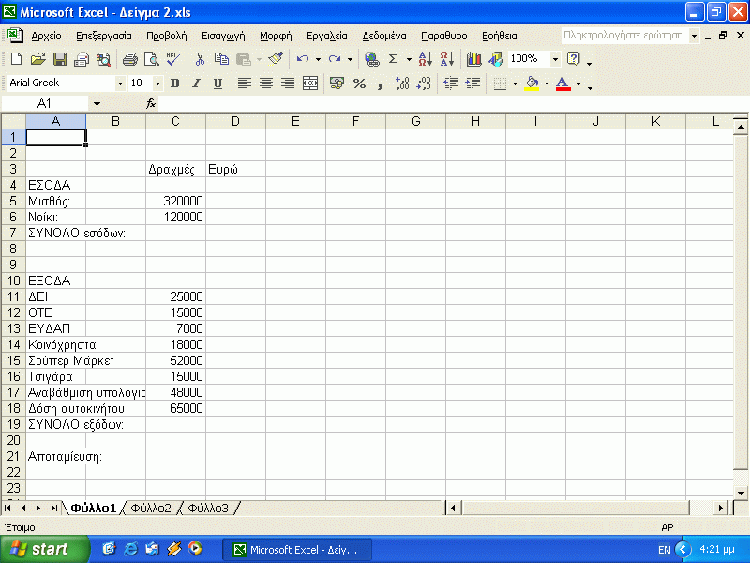Toggle center alignment
Screen dimensions: 750x563
(x=266, y=84)
